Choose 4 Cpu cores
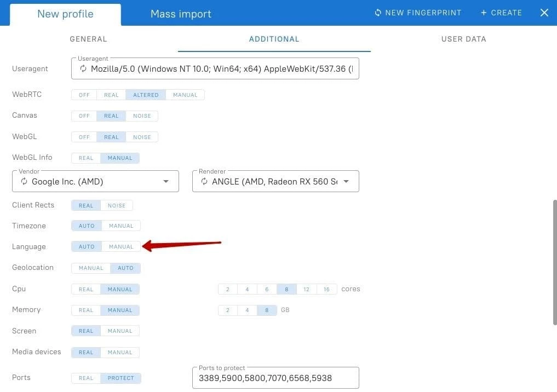This screenshot has height=392, width=557. (247, 290)
